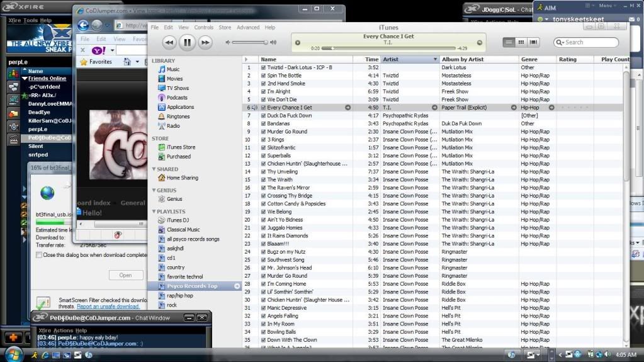
Task: Switch iTunes to list view
Action: 509,42
